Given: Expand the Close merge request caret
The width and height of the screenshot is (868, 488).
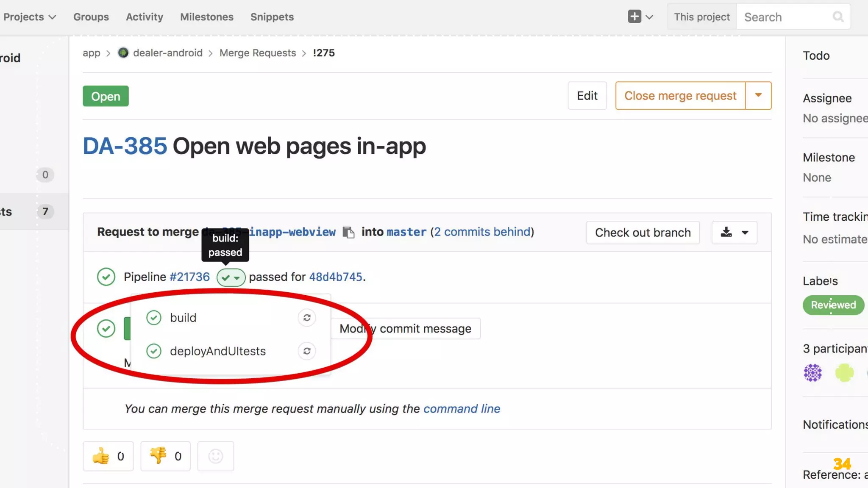Looking at the screenshot, I should pos(758,96).
